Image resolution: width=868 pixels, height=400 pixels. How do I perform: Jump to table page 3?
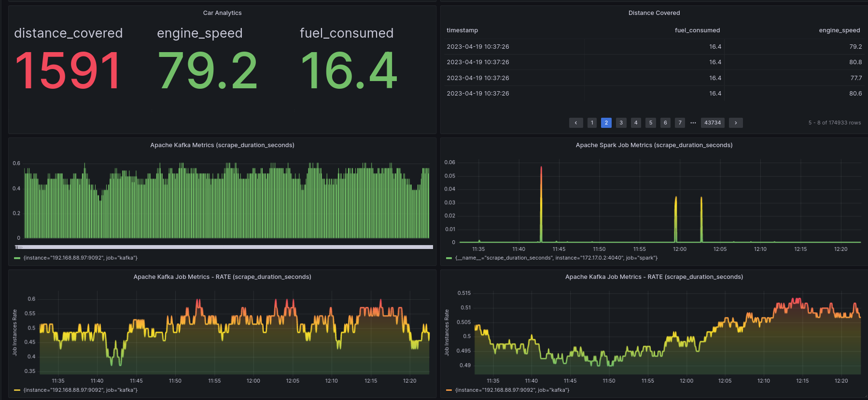pyautogui.click(x=621, y=123)
